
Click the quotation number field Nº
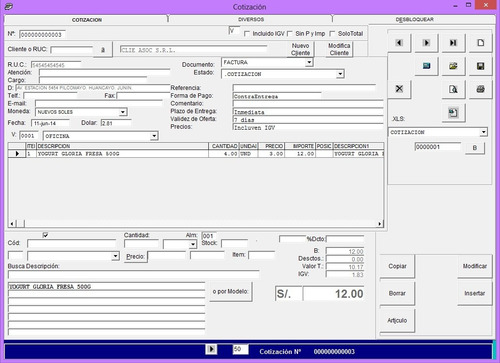[x=42, y=34]
